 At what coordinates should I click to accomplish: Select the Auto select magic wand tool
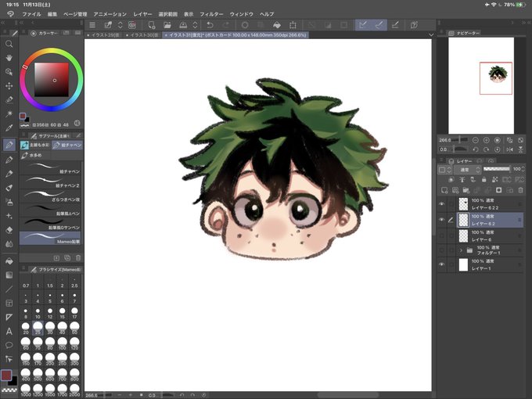pyautogui.click(x=9, y=113)
